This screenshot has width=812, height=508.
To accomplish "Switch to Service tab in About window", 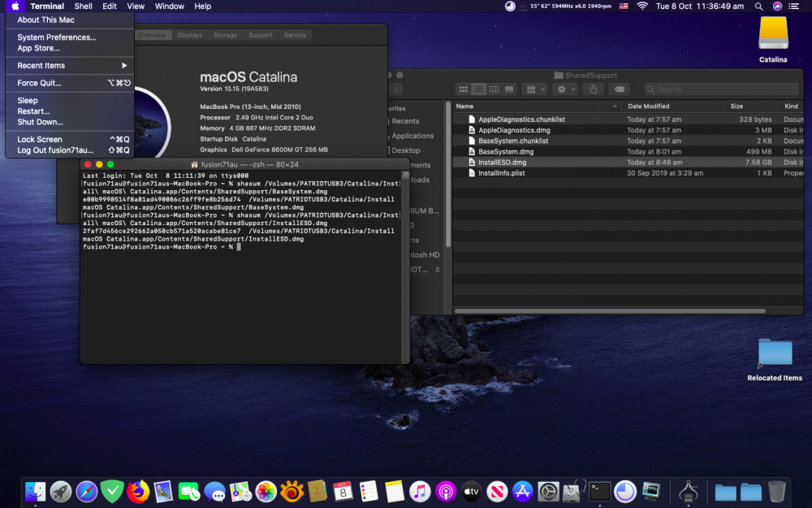I will (x=296, y=35).
